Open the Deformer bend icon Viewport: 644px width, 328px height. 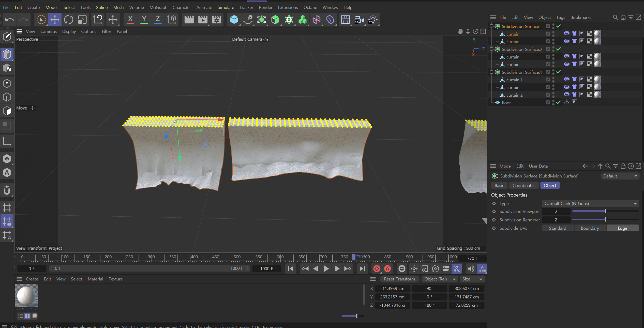tap(330, 20)
